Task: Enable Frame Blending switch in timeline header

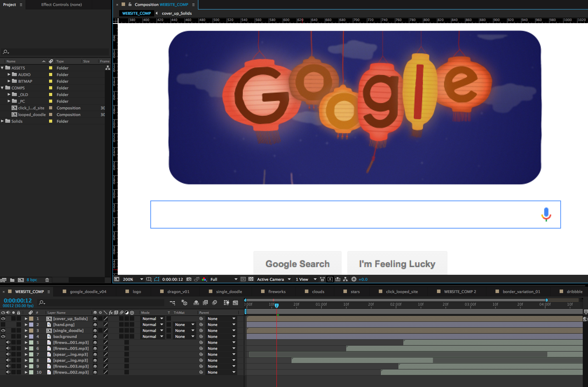Action: point(205,303)
